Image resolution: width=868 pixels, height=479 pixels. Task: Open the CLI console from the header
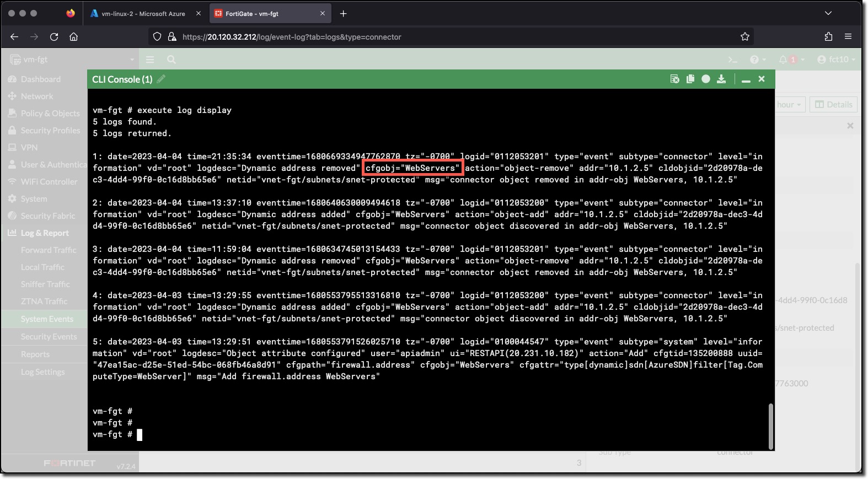pyautogui.click(x=732, y=60)
